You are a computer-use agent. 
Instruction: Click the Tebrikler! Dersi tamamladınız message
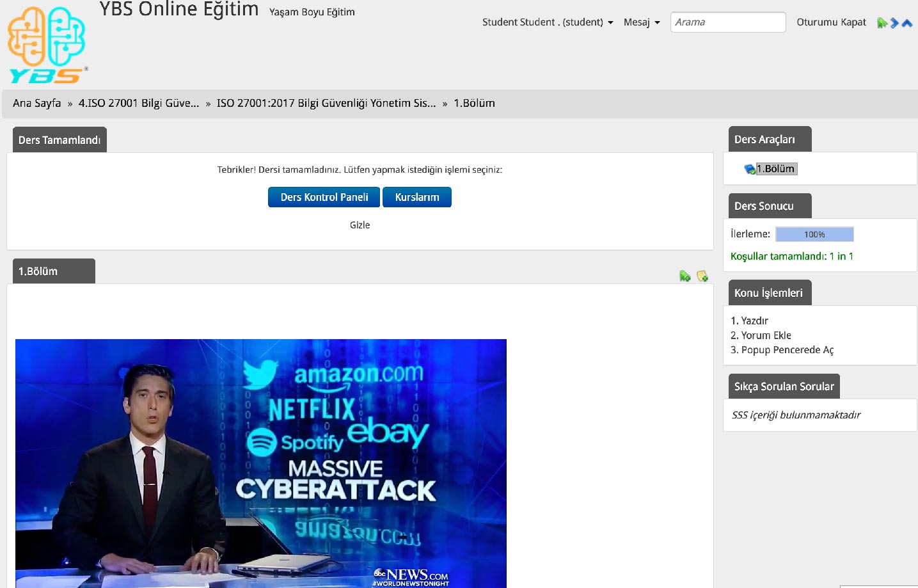pos(360,170)
